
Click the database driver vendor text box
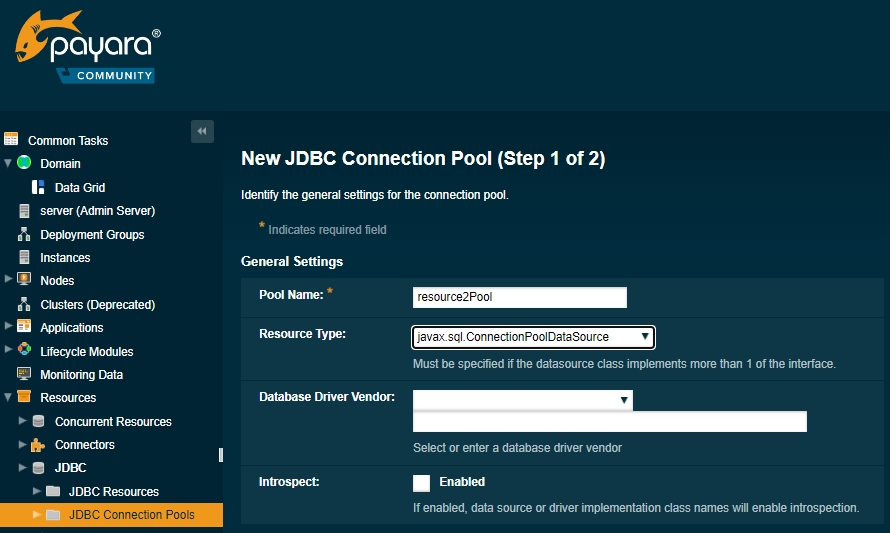click(609, 422)
